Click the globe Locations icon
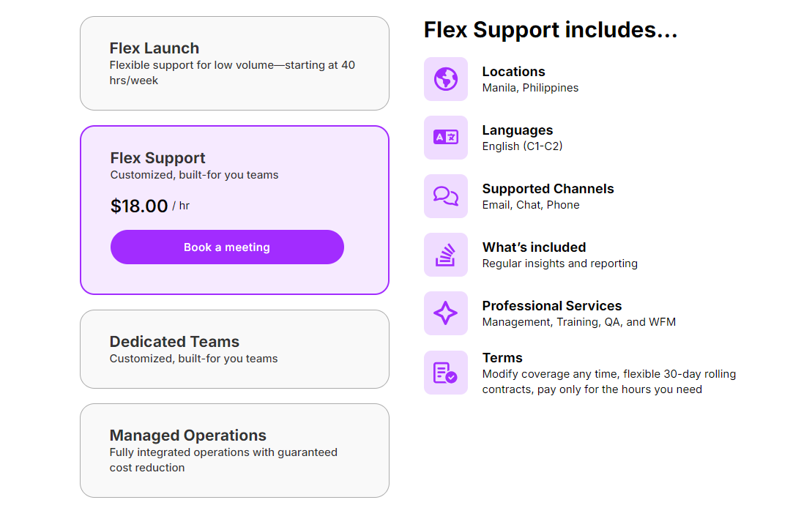 coord(446,79)
